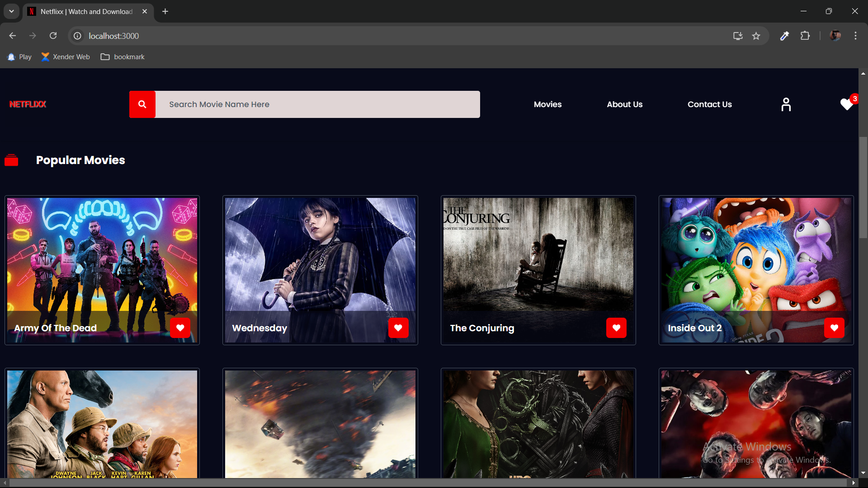Open the user profile icon
The width and height of the screenshot is (868, 488).
click(x=786, y=104)
